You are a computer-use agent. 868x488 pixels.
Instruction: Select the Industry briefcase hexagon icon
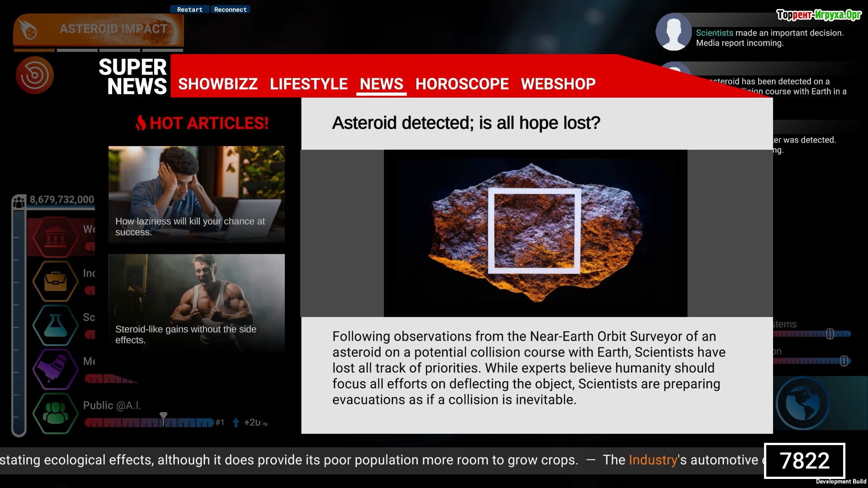pos(55,281)
